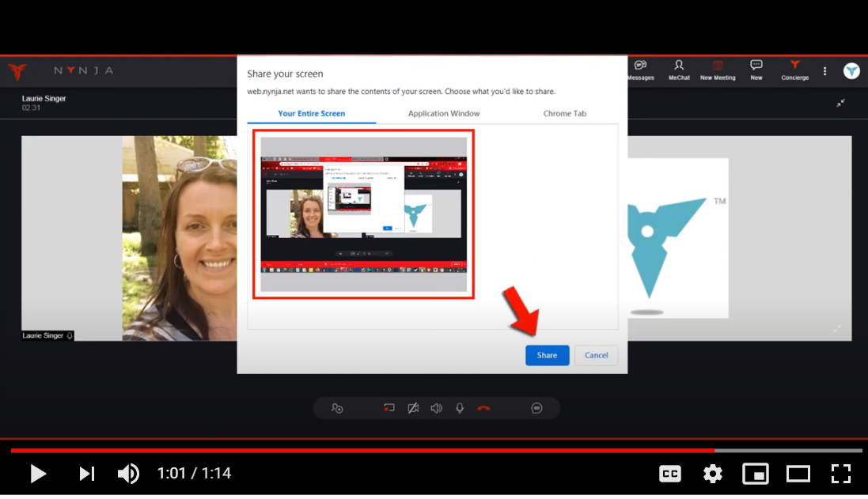Switch to the Application Window tab
Screen dimensions: 868x499
443,113
